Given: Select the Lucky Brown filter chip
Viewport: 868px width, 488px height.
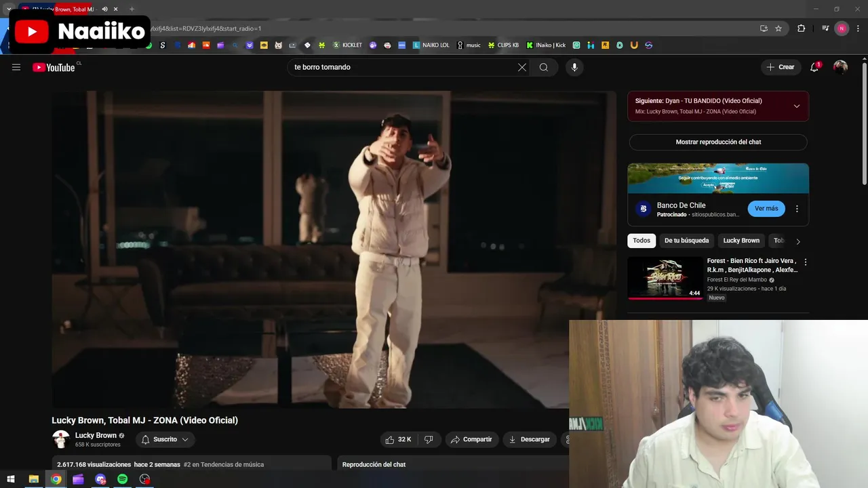Looking at the screenshot, I should pyautogui.click(x=741, y=241).
